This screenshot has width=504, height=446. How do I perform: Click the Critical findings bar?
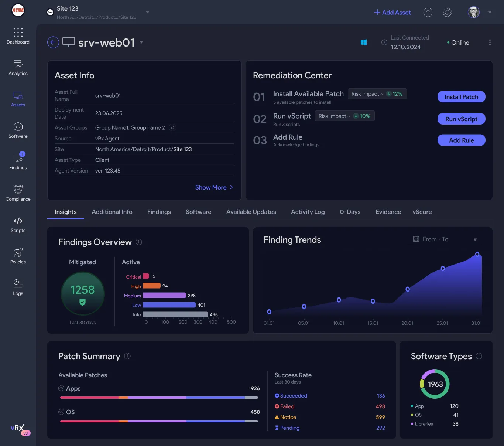point(146,276)
